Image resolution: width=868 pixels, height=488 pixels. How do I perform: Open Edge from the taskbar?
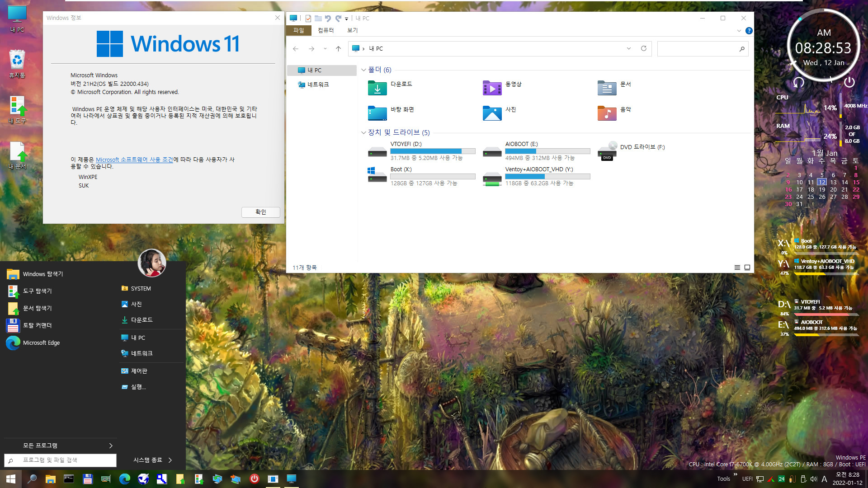(124, 479)
